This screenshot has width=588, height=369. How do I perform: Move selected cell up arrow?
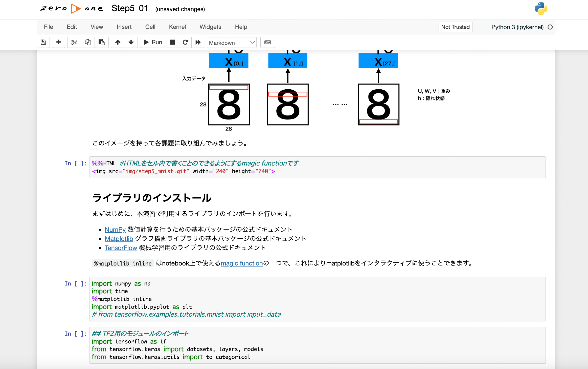click(118, 42)
